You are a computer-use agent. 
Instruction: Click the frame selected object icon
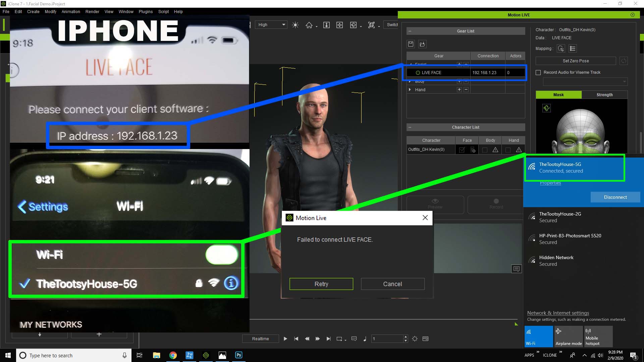click(x=371, y=25)
